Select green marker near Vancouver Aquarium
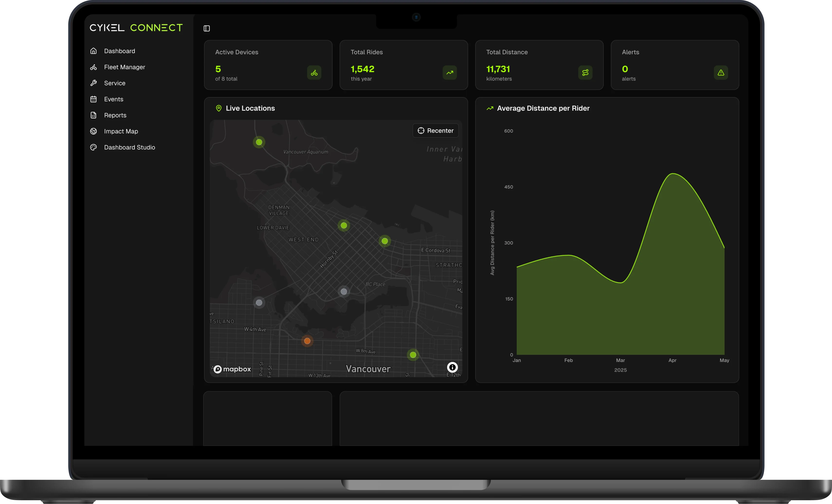832x504 pixels. pos(259,142)
